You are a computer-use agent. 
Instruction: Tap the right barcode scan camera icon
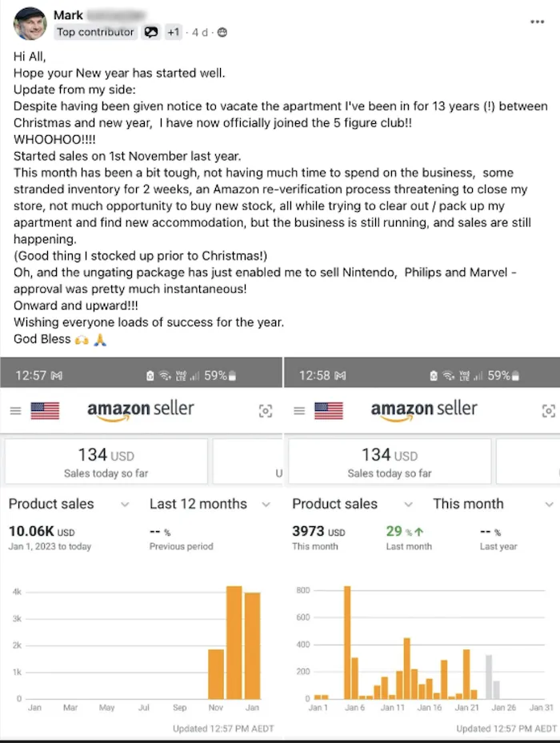coord(549,411)
